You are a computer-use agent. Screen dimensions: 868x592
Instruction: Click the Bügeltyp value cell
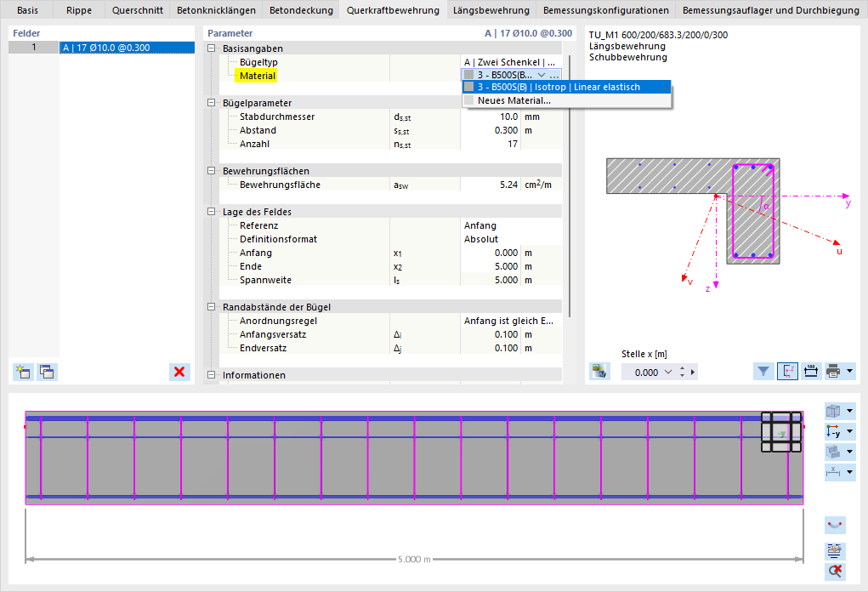(x=510, y=62)
